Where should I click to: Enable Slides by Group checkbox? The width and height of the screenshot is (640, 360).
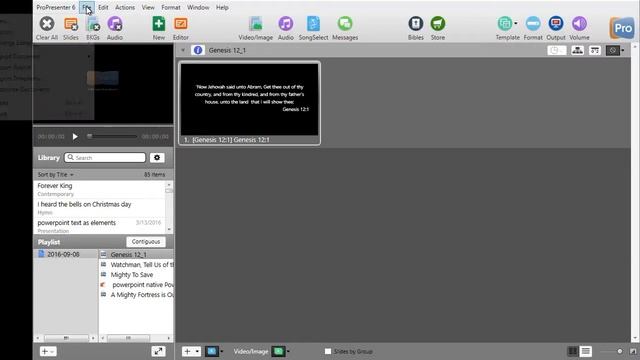pos(328,351)
